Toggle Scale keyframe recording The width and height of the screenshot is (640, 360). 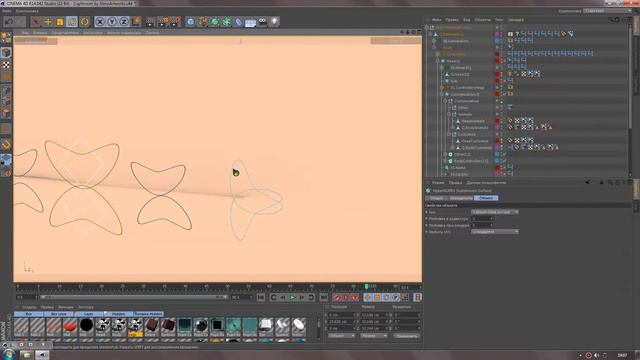coord(377,297)
